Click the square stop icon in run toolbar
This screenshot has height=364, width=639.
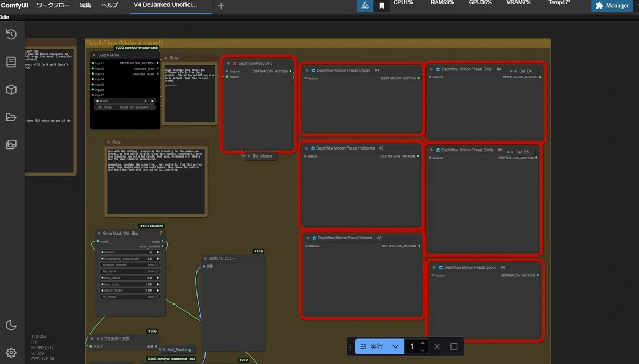[x=454, y=346]
